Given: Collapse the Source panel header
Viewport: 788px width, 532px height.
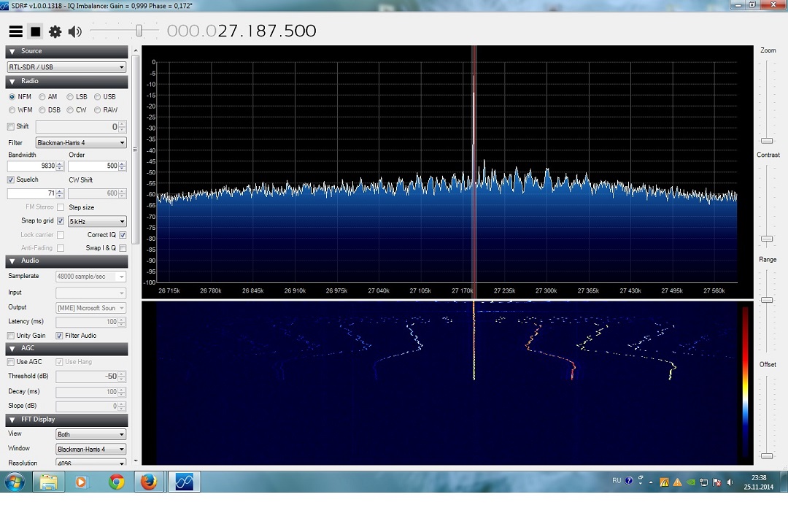Looking at the screenshot, I should click(67, 51).
